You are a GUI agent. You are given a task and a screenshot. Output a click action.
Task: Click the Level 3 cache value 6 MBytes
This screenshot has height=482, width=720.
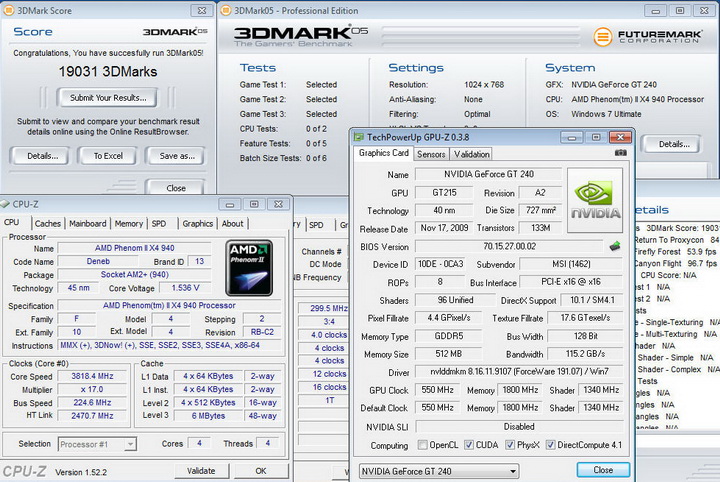coord(208,416)
